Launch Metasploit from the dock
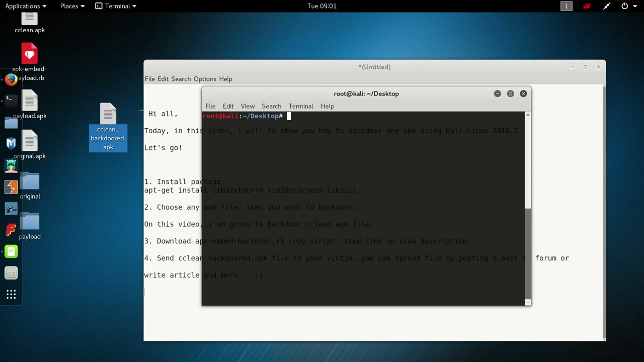 (11, 144)
